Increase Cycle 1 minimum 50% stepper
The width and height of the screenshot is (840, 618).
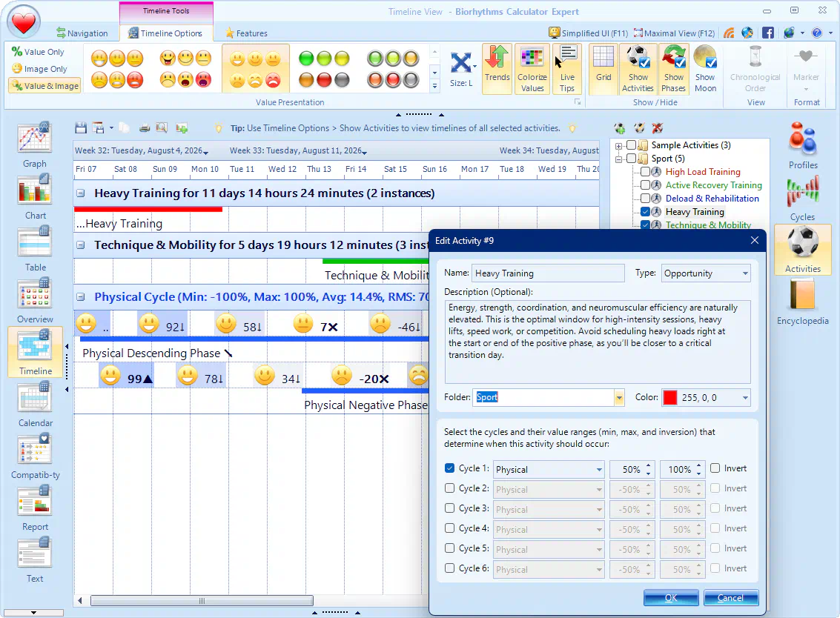pyautogui.click(x=648, y=465)
